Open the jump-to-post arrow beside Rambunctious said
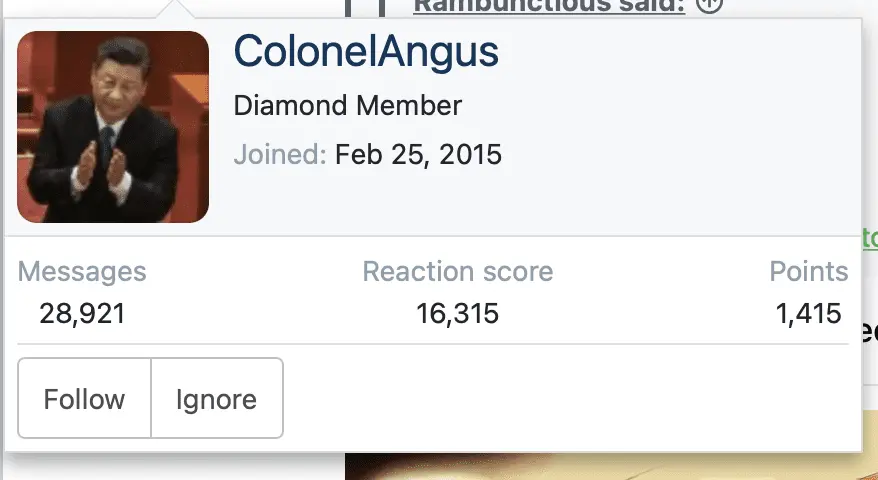The width and height of the screenshot is (878, 480). coord(709,7)
